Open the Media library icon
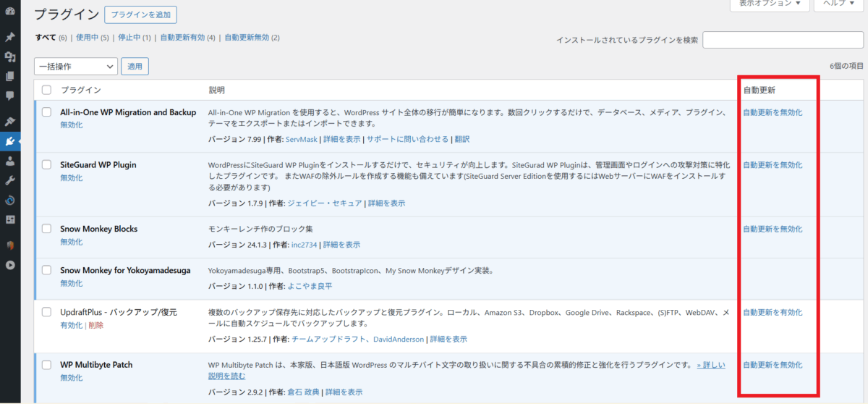 tap(10, 56)
